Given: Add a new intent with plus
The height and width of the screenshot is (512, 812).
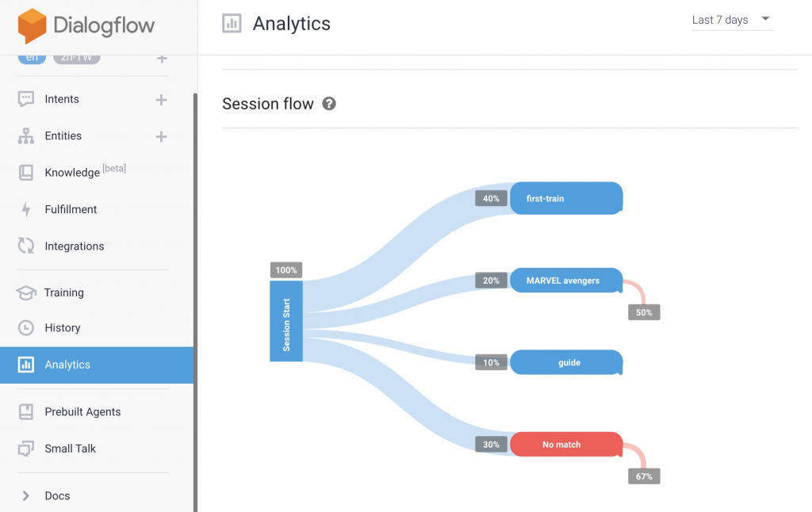Looking at the screenshot, I should [x=161, y=100].
